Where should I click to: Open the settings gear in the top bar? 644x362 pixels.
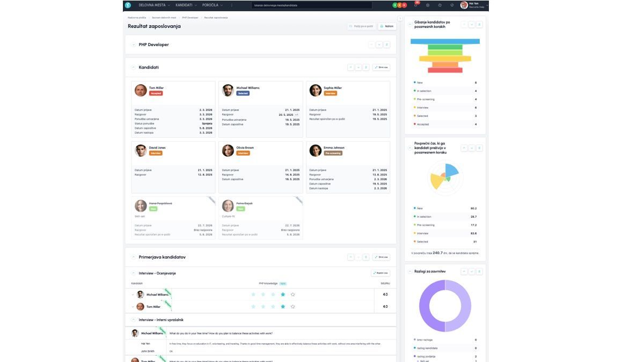[428, 5]
